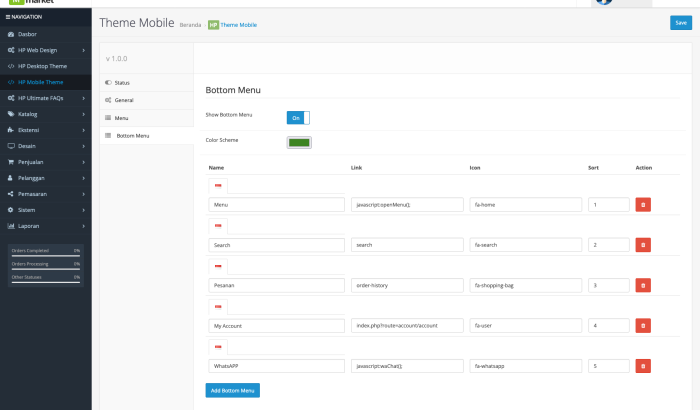
Task: Follow the Theme Mobile breadcrumb link
Action: pyautogui.click(x=238, y=25)
